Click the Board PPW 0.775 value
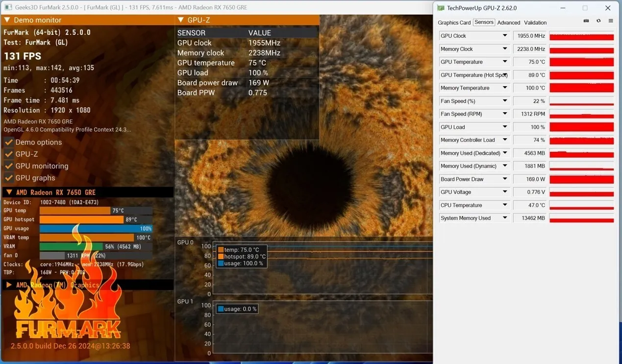Screen dimensions: 622x364 (x=258, y=93)
